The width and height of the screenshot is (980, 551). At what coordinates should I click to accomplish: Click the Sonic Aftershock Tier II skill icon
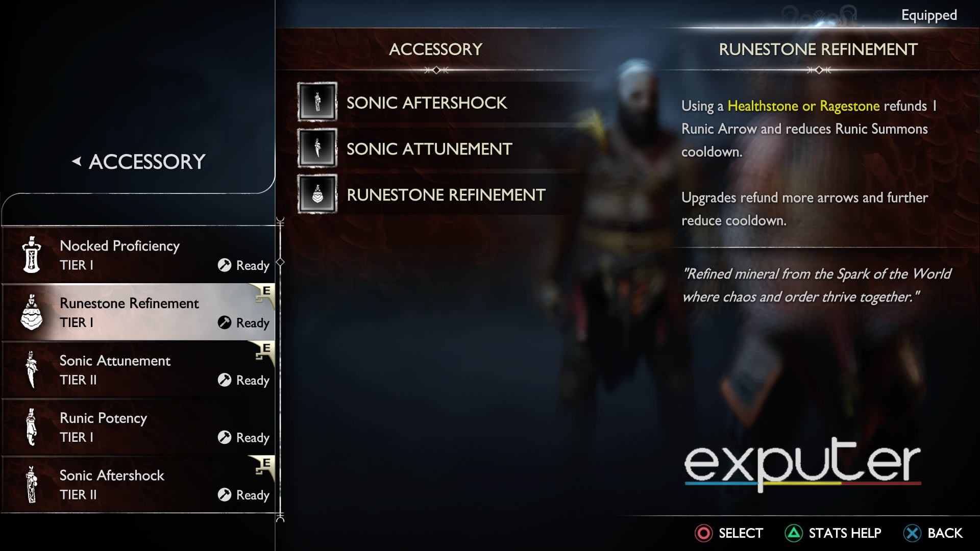point(31,484)
